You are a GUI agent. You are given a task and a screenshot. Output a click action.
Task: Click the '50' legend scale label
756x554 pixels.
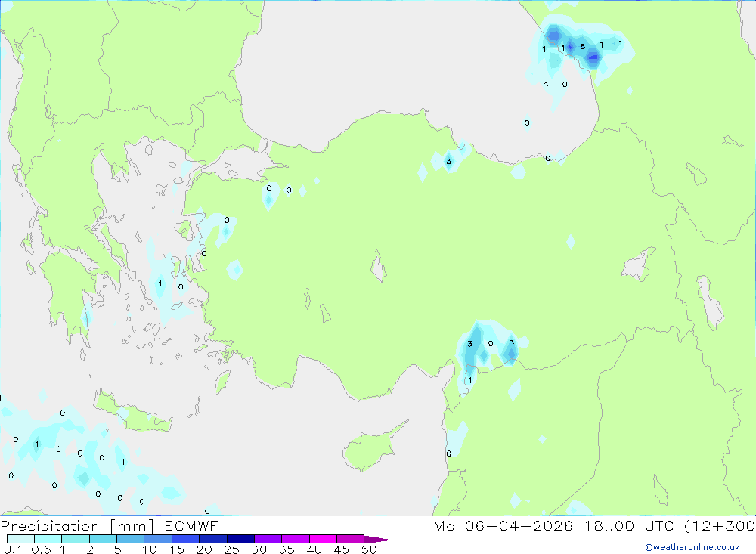click(369, 549)
